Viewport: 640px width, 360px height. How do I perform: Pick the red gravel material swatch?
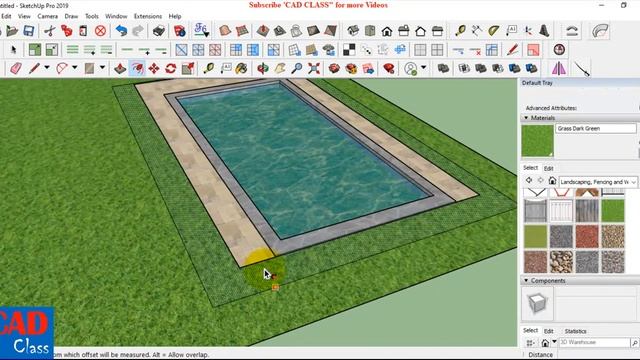pos(587,236)
